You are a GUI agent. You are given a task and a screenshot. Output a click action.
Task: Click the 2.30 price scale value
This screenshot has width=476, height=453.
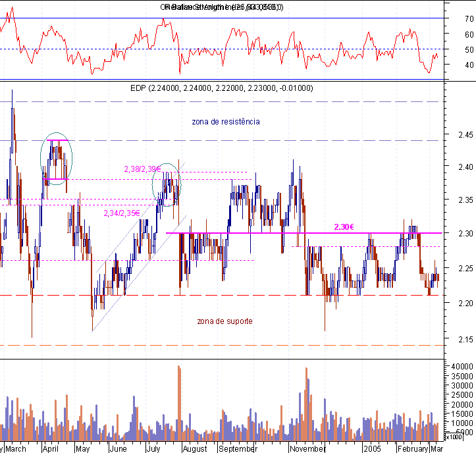[465, 233]
